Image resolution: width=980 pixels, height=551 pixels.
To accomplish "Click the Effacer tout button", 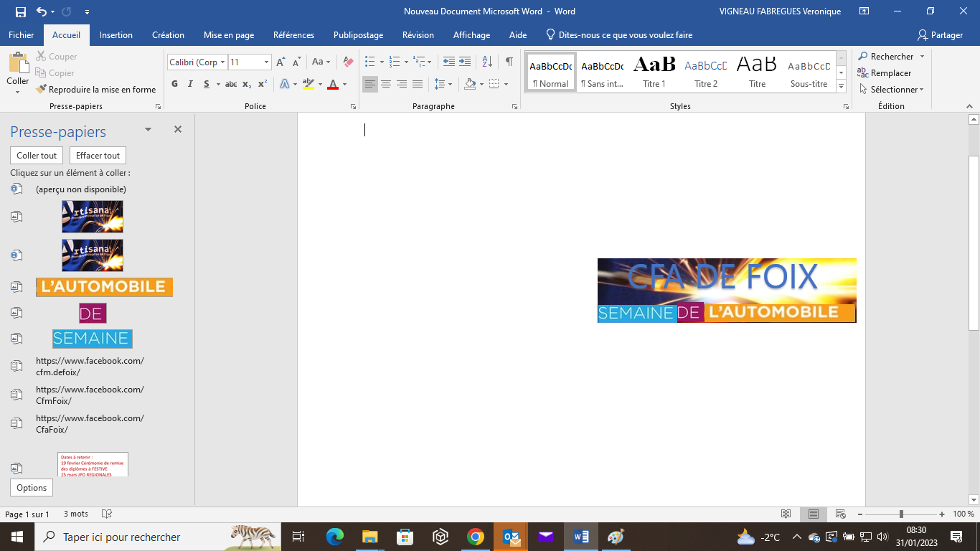I will point(98,156).
